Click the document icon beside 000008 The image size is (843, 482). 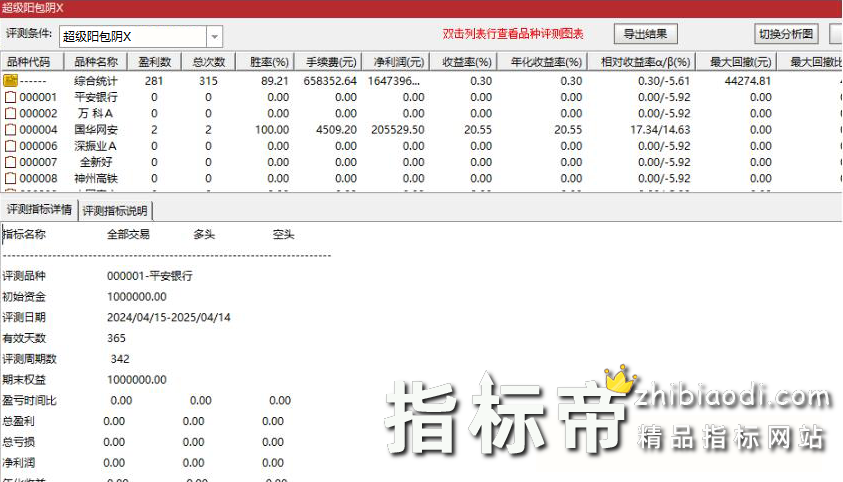point(10,178)
